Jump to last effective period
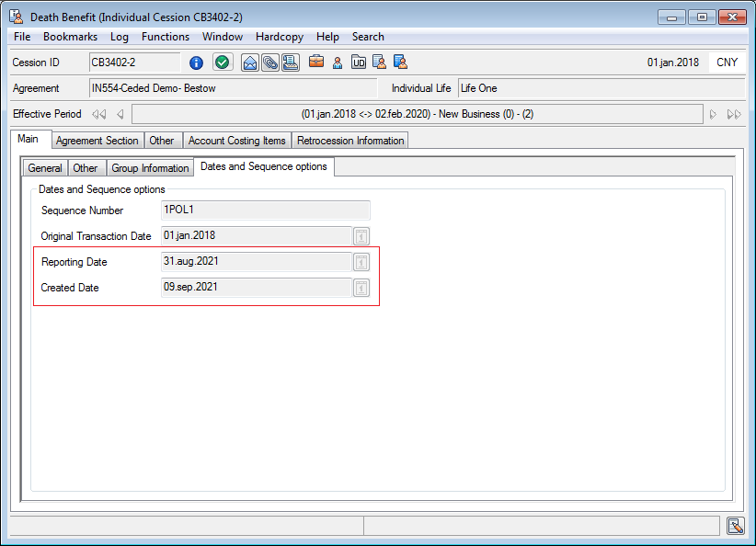The width and height of the screenshot is (756, 546). tap(734, 114)
